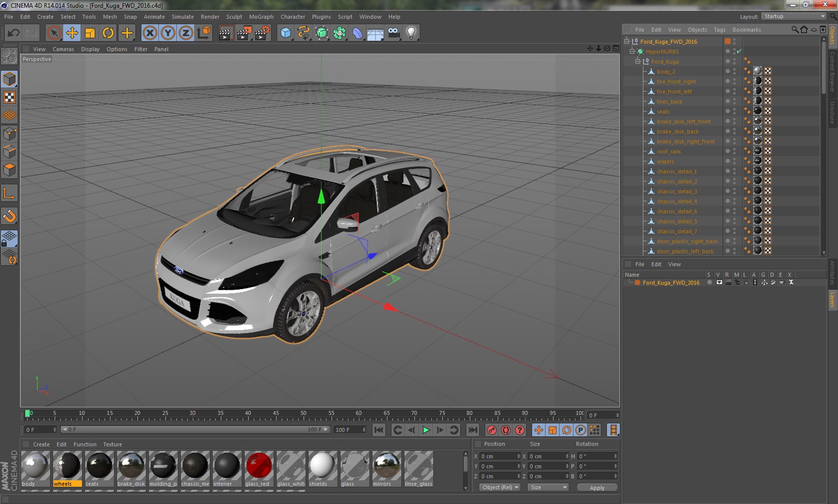Screen dimensions: 838x504
Task: Render to Picture Viewer icon
Action: pos(244,33)
